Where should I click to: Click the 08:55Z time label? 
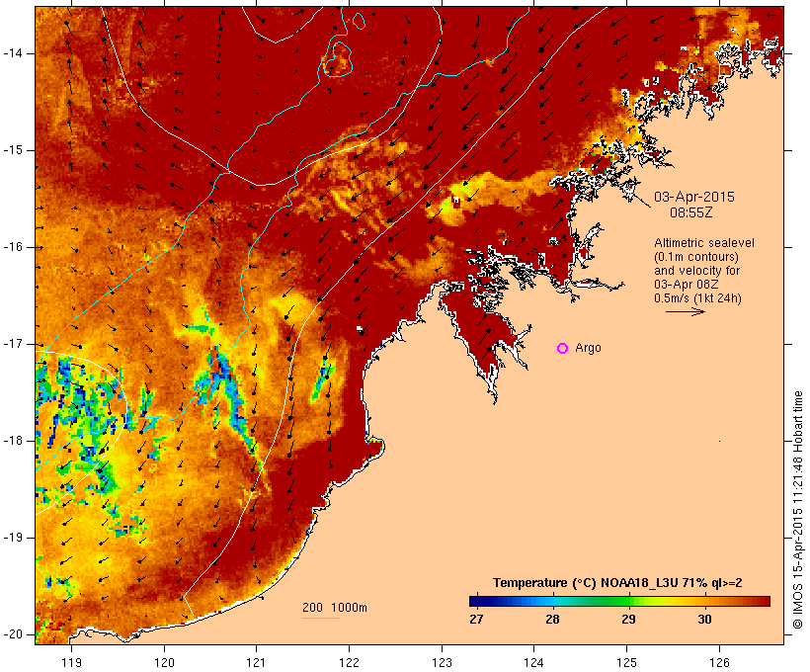point(691,212)
